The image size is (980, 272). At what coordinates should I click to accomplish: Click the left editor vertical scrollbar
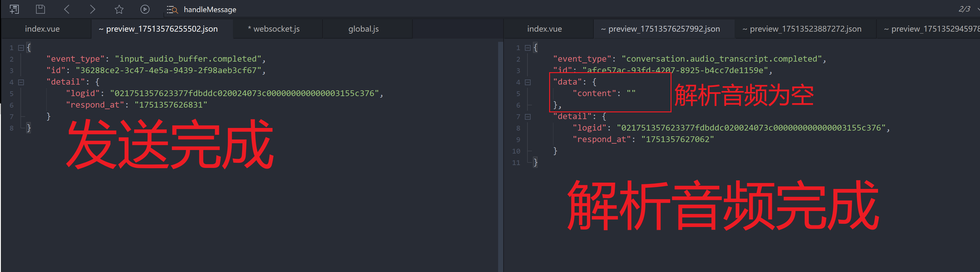pyautogui.click(x=500, y=156)
